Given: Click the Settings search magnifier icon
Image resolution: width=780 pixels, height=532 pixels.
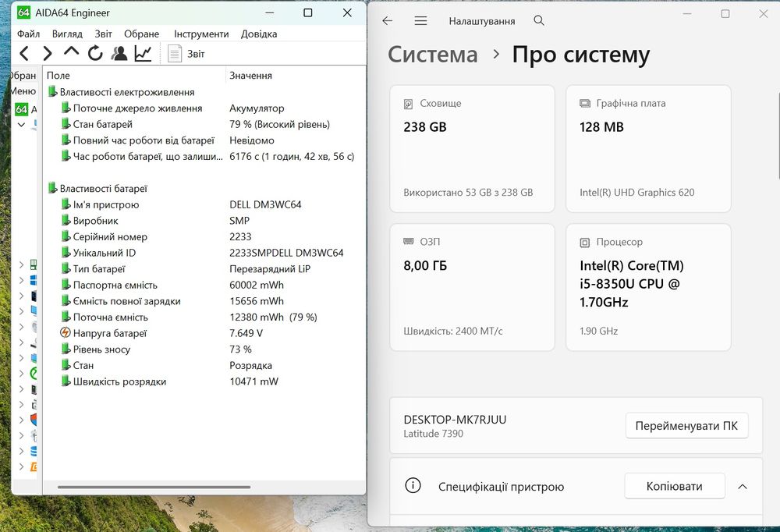Looking at the screenshot, I should click(539, 21).
